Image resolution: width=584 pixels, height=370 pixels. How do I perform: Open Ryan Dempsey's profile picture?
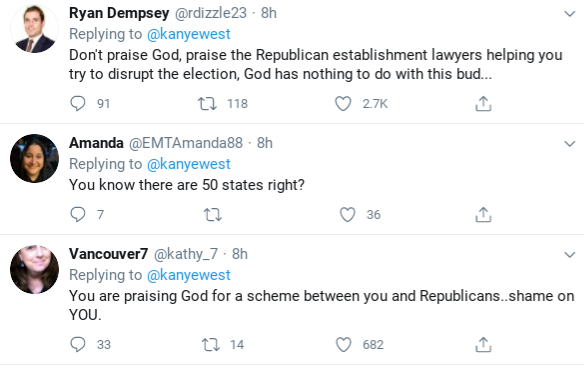click(34, 28)
